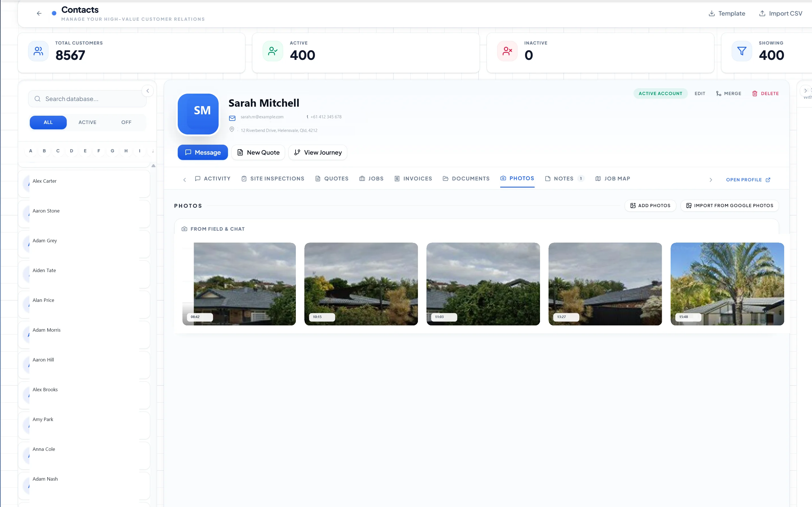Screen dimensions: 812x507
Task: Click EDIT for Sarah Mitchell
Action: (700, 94)
